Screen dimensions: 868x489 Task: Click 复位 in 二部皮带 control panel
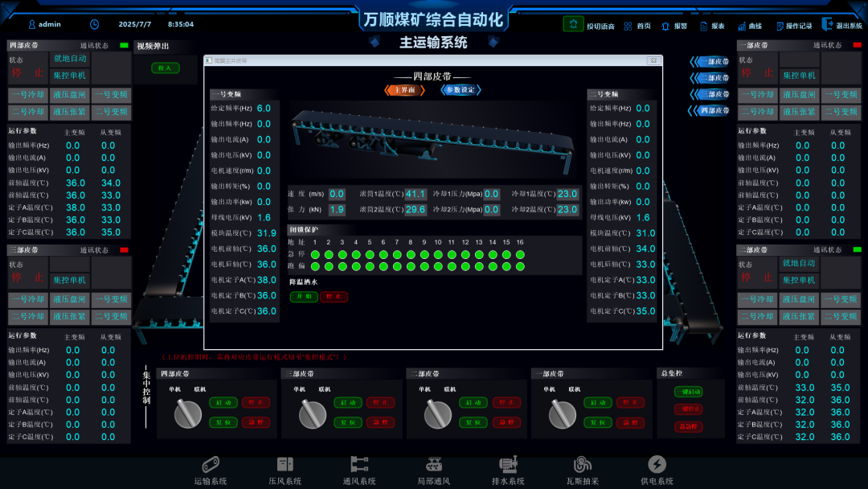pos(473,422)
